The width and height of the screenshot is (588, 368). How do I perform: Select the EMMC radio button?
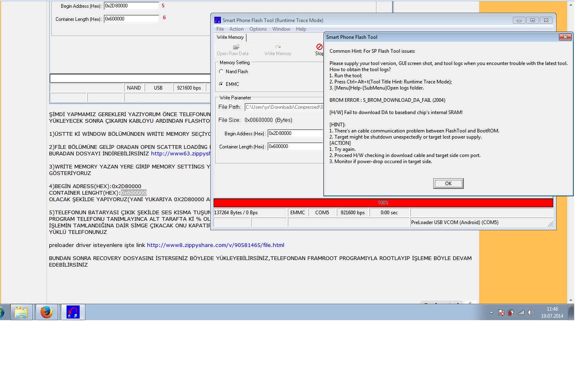(x=221, y=84)
